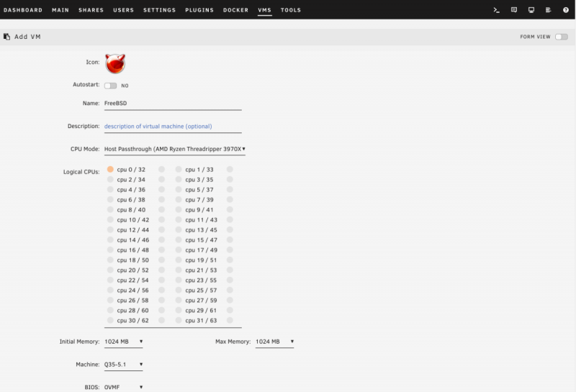Viewport: 576px width, 392px height.
Task: Open the system log icon
Action: [x=548, y=10]
